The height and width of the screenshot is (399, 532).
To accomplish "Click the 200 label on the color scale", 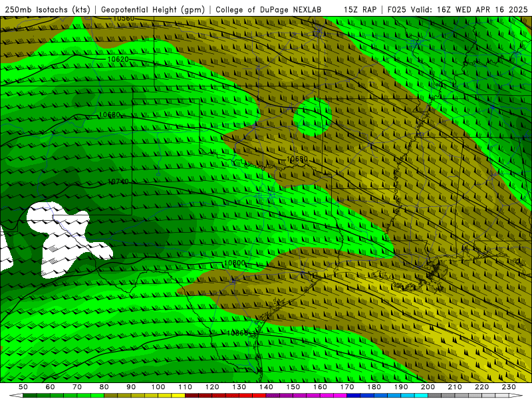I will (x=428, y=387).
